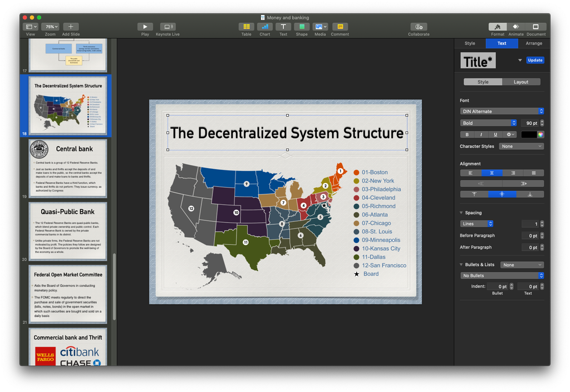The height and width of the screenshot is (392, 570).
Task: Open advanced text options gear
Action: pos(510,135)
